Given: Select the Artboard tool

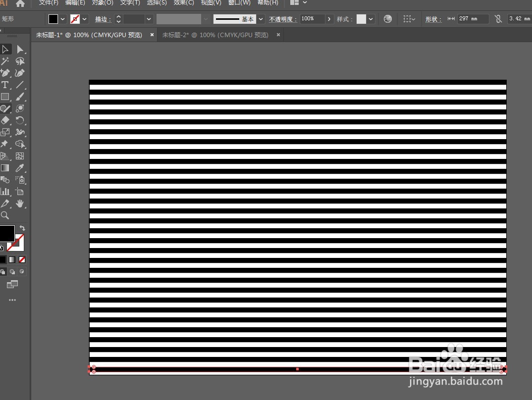Looking at the screenshot, I should pos(20,192).
